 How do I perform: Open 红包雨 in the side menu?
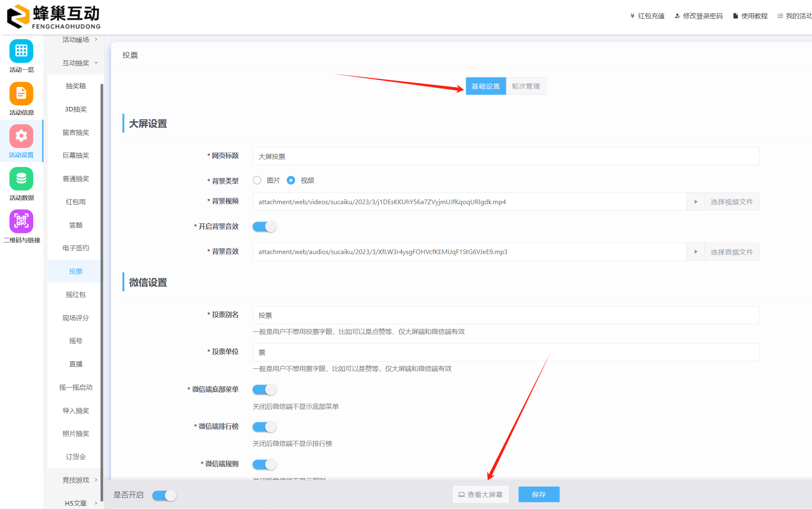click(x=76, y=202)
